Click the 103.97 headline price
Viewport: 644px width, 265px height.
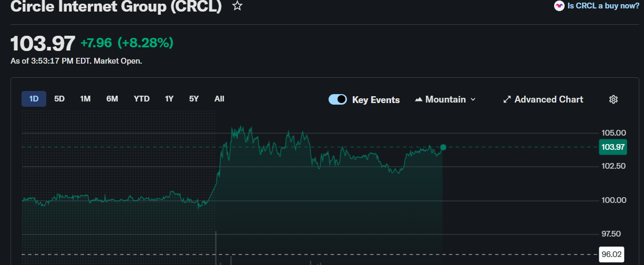click(43, 43)
